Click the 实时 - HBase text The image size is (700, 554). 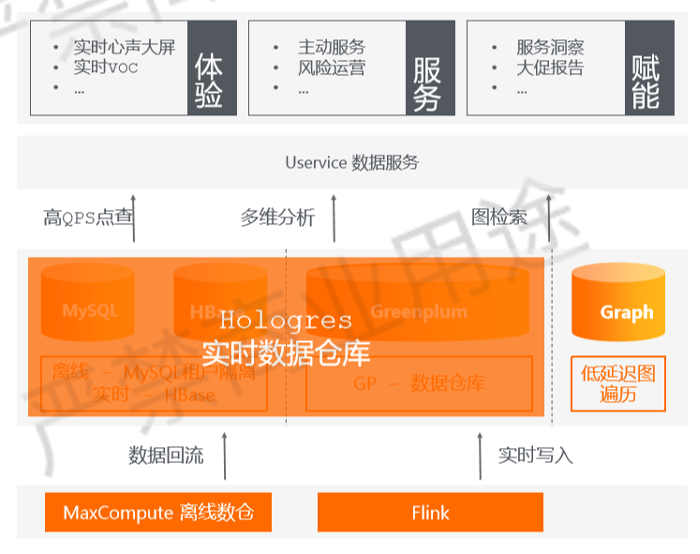154,395
